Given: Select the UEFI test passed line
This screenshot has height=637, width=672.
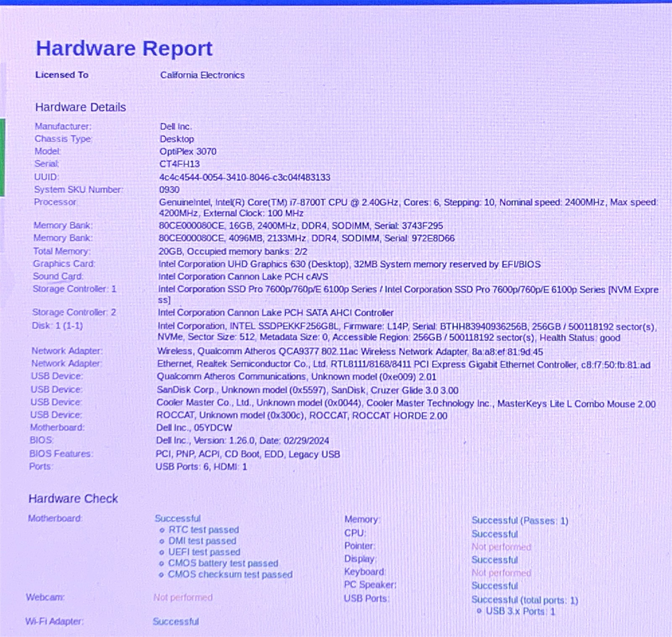Looking at the screenshot, I should pos(204,552).
